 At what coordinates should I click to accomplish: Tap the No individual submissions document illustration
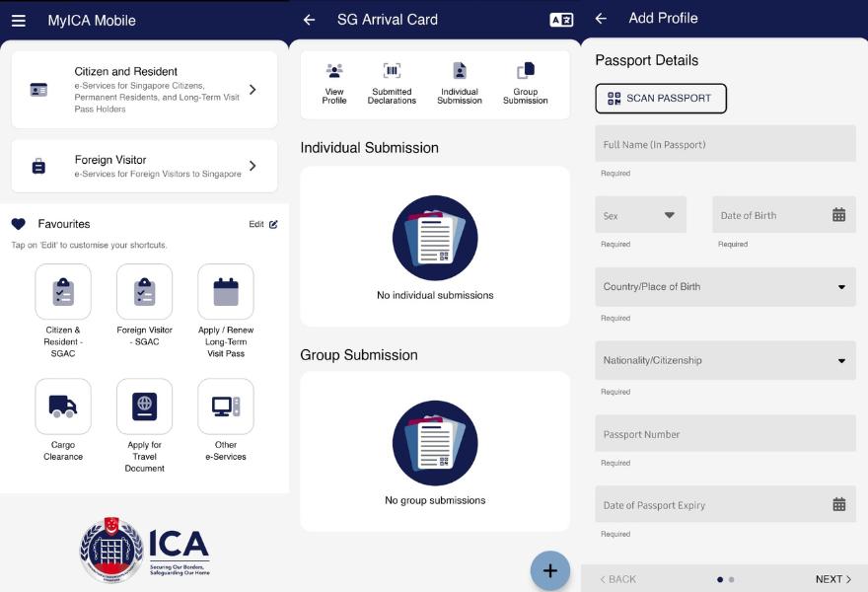coord(435,238)
